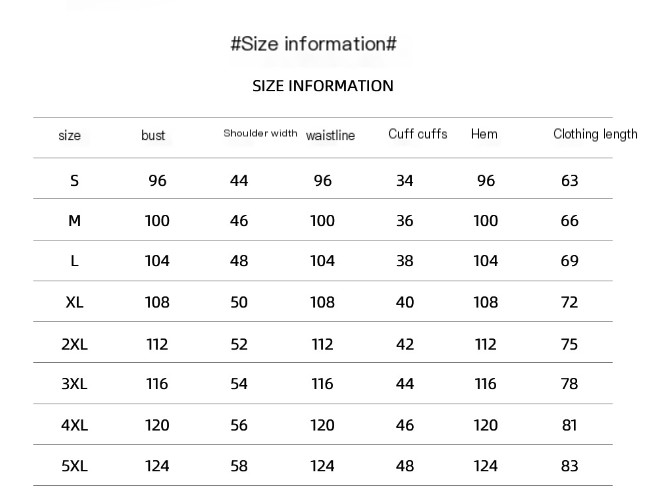Click the shoulder width value 50
The width and height of the screenshot is (667, 500).
[239, 302]
